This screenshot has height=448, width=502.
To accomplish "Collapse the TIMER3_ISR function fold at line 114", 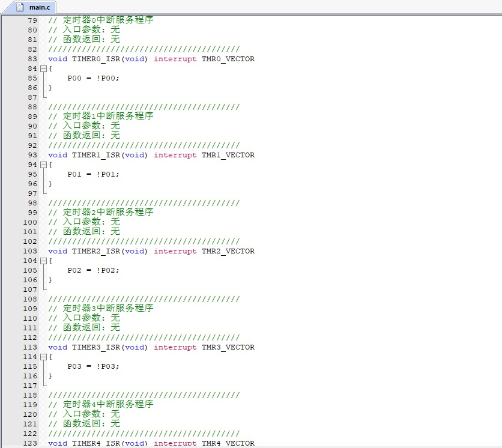I will tap(43, 357).
